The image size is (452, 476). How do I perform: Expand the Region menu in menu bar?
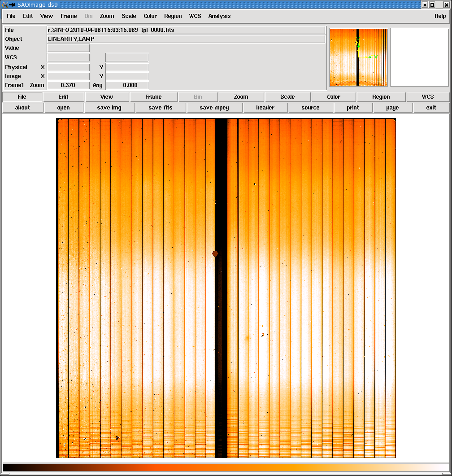pos(173,16)
